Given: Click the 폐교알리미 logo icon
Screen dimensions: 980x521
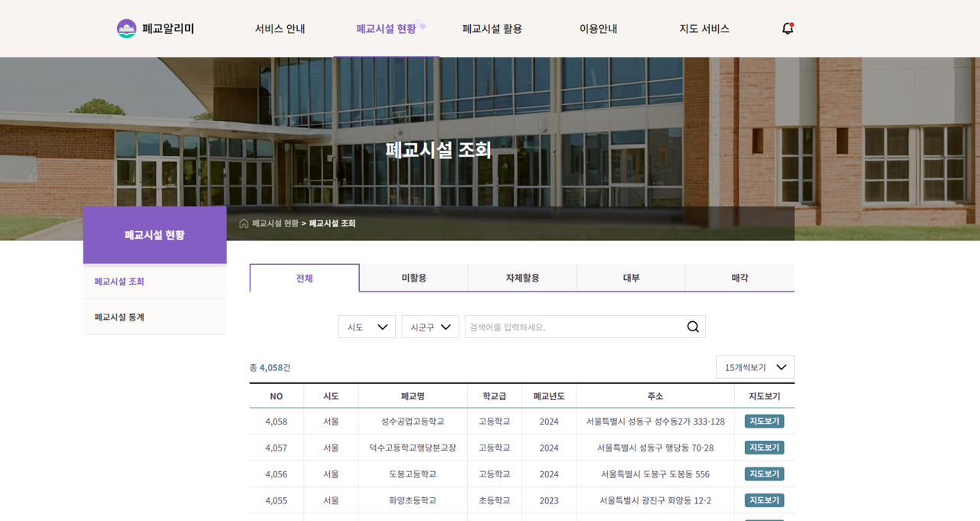Looking at the screenshot, I should point(126,28).
